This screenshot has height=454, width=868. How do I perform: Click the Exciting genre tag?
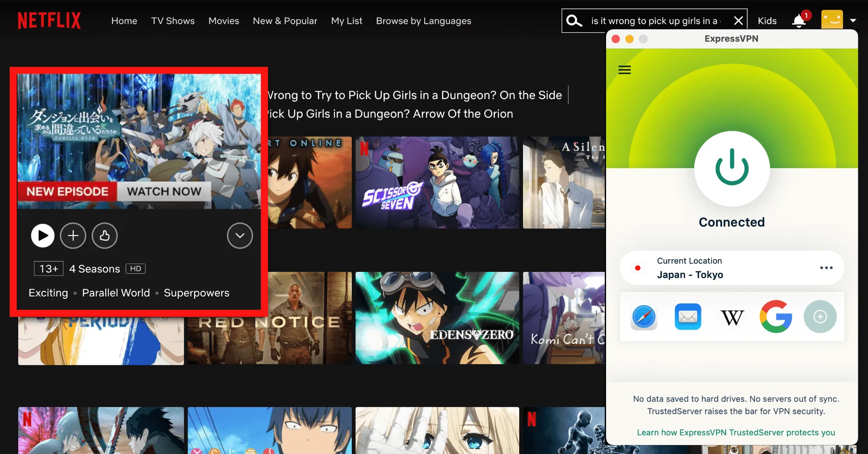(x=48, y=293)
